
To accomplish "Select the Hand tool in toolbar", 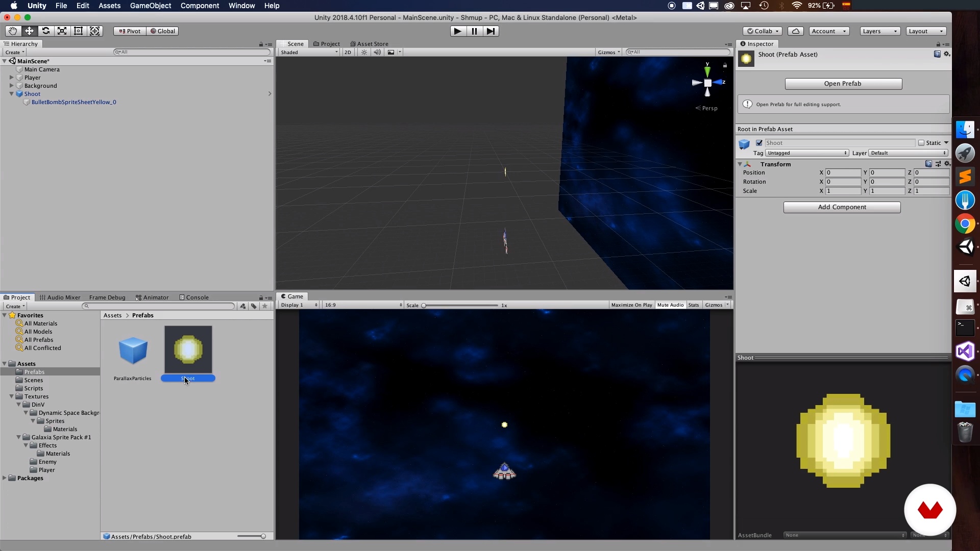I will 13,31.
